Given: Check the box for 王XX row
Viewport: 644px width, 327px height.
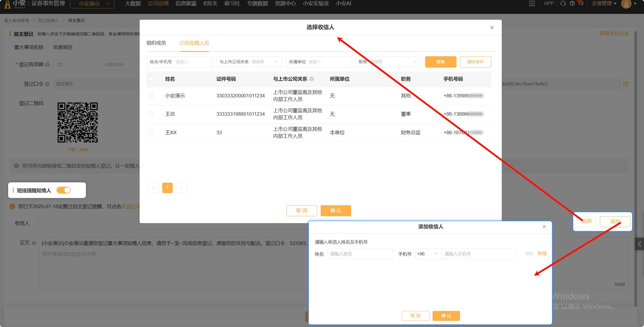Looking at the screenshot, I should click(x=151, y=132).
